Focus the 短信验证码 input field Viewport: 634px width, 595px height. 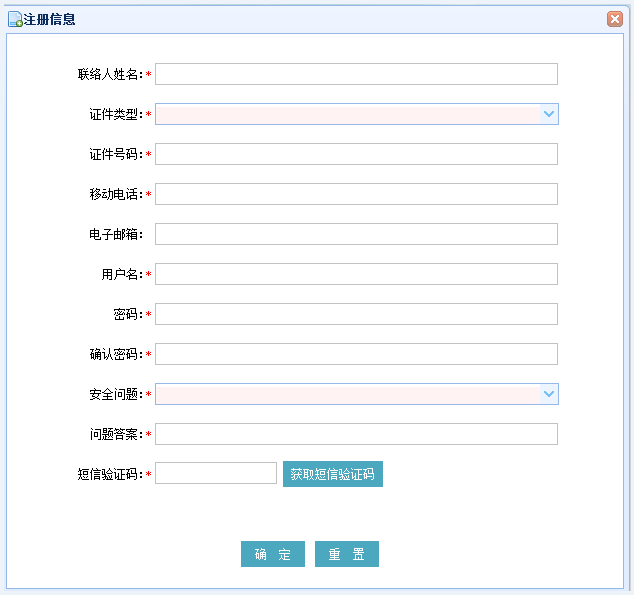click(216, 473)
